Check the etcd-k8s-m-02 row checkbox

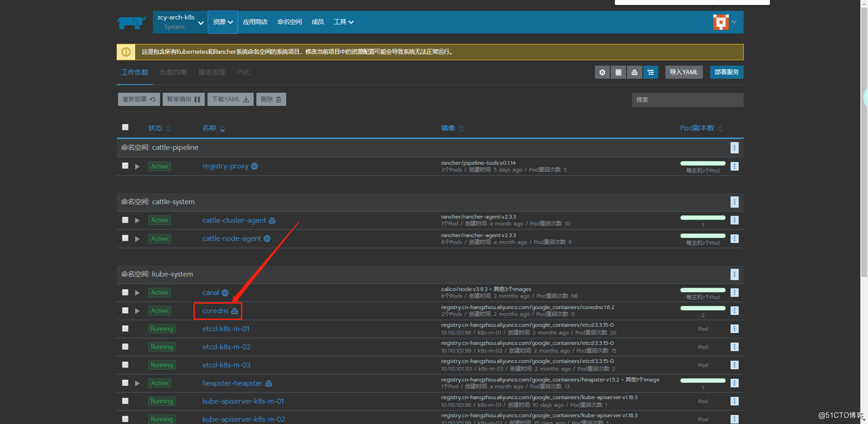[x=125, y=347]
